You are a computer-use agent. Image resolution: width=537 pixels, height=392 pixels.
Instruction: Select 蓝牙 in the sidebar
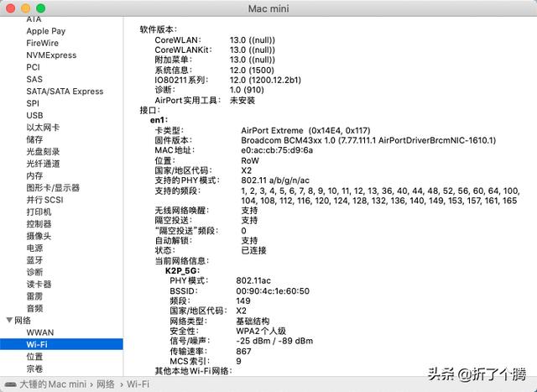(34, 260)
